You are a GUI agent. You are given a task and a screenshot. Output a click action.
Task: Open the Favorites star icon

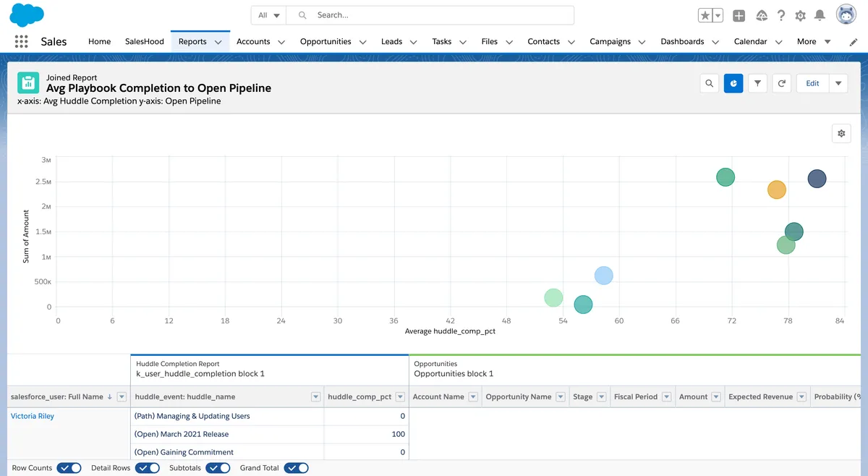click(x=705, y=15)
